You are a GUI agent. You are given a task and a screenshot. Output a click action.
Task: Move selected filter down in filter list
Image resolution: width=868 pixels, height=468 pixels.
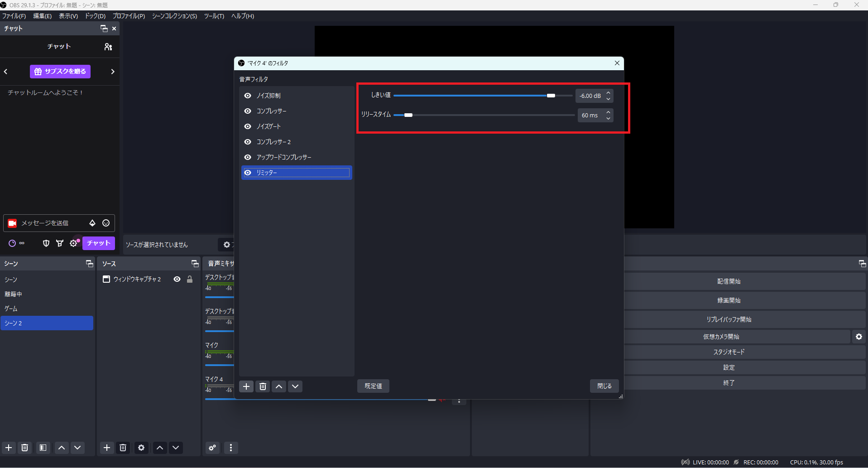pos(295,386)
